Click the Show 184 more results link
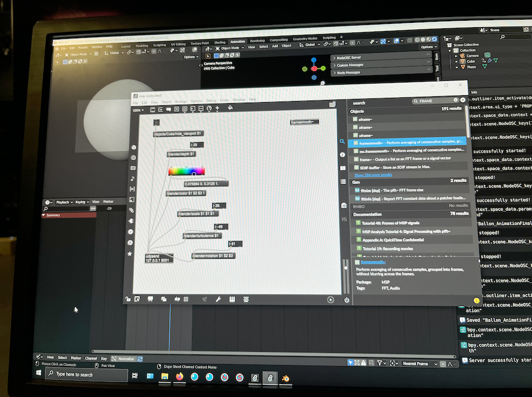The height and width of the screenshot is (397, 532). pos(372,175)
